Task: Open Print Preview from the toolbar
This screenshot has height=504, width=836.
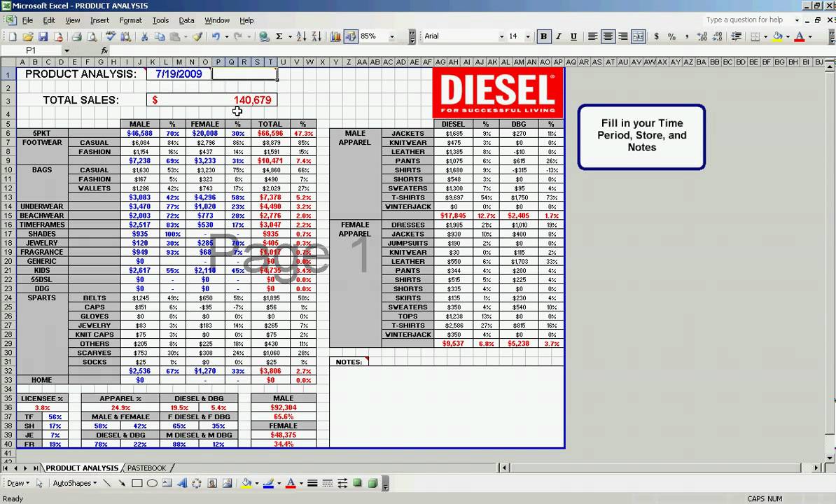Action: (x=92, y=36)
